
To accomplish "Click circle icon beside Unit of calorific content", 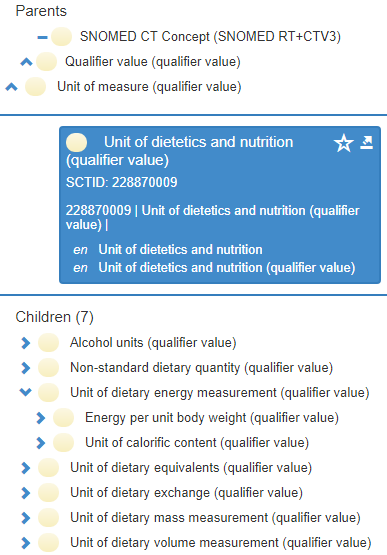I will (x=63, y=443).
